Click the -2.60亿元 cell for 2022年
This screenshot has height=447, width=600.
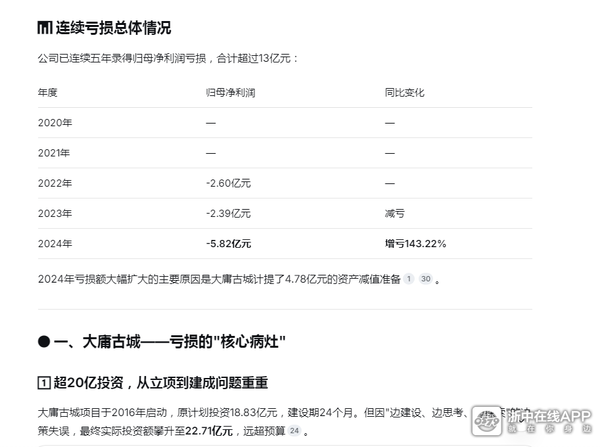(228, 183)
